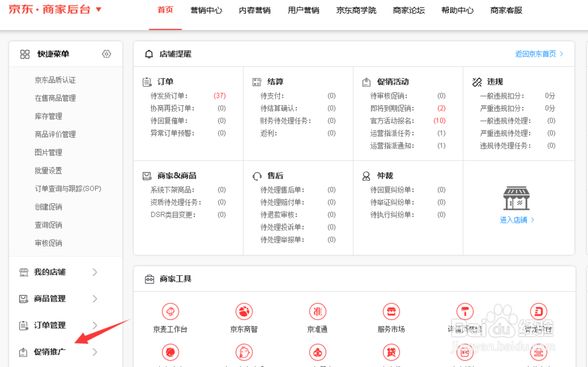Click the 结算 section icon
588x367 pixels.
click(x=257, y=82)
